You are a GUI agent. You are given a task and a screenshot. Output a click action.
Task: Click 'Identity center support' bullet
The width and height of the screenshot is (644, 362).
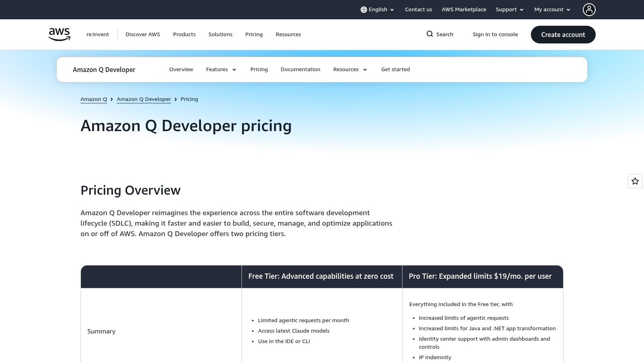coord(484,343)
